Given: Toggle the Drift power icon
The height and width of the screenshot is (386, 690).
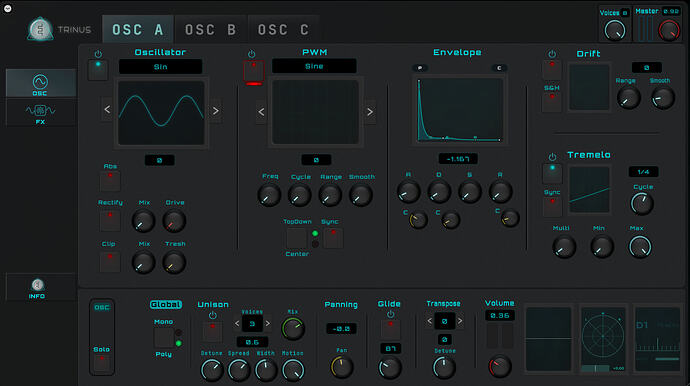Looking at the screenshot, I should click(x=552, y=54).
